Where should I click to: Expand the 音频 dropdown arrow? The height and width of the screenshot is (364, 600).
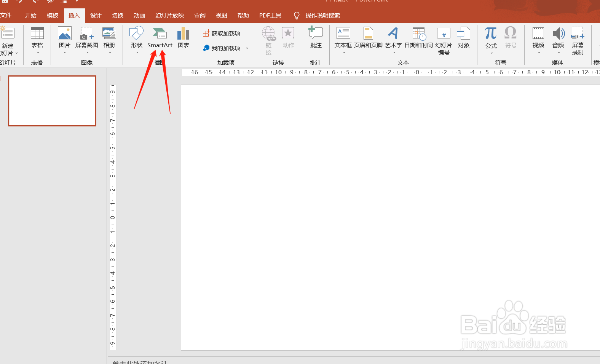(x=559, y=53)
